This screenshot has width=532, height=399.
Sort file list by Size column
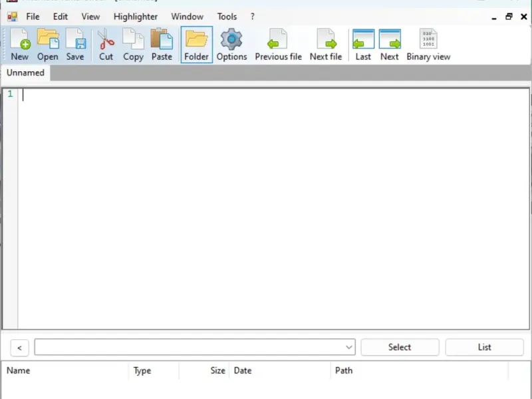(x=204, y=370)
